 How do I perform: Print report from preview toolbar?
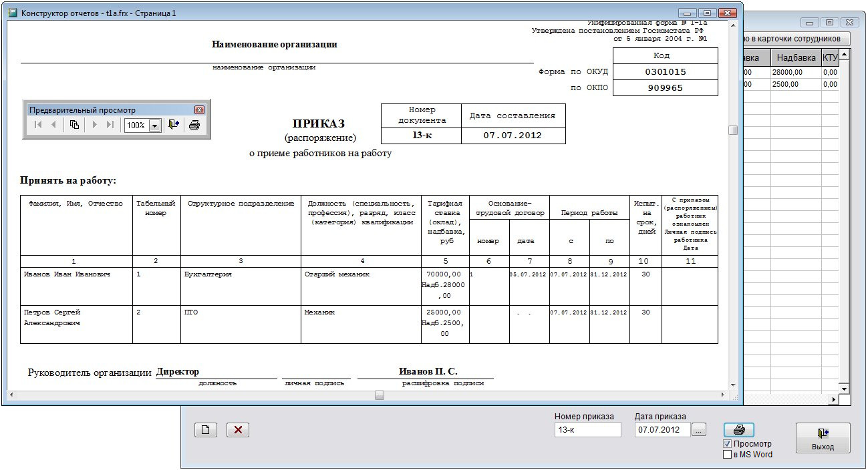pyautogui.click(x=194, y=125)
